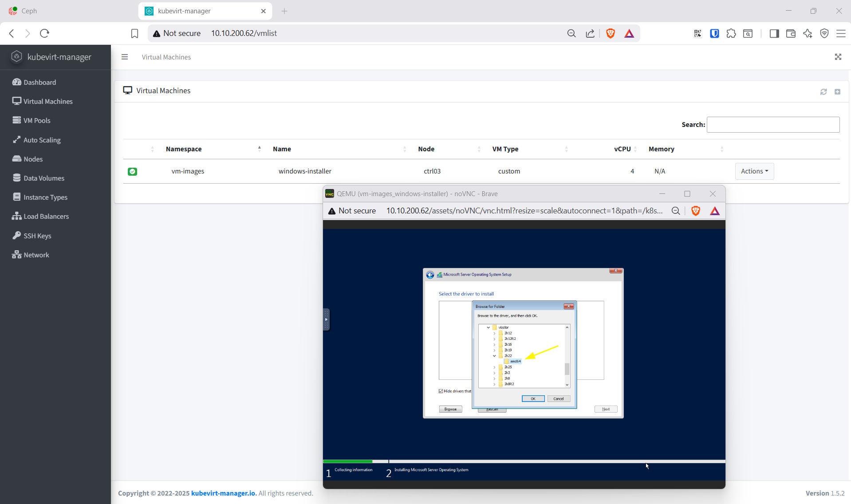Image resolution: width=851 pixels, height=504 pixels.
Task: Toggle the sidebar hamburger menu
Action: pos(125,57)
